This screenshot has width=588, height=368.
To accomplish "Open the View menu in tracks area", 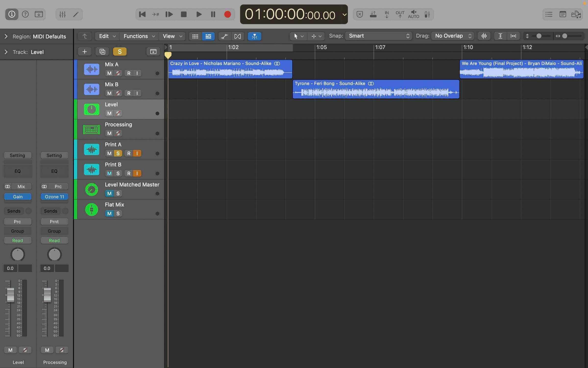I will coord(172,36).
